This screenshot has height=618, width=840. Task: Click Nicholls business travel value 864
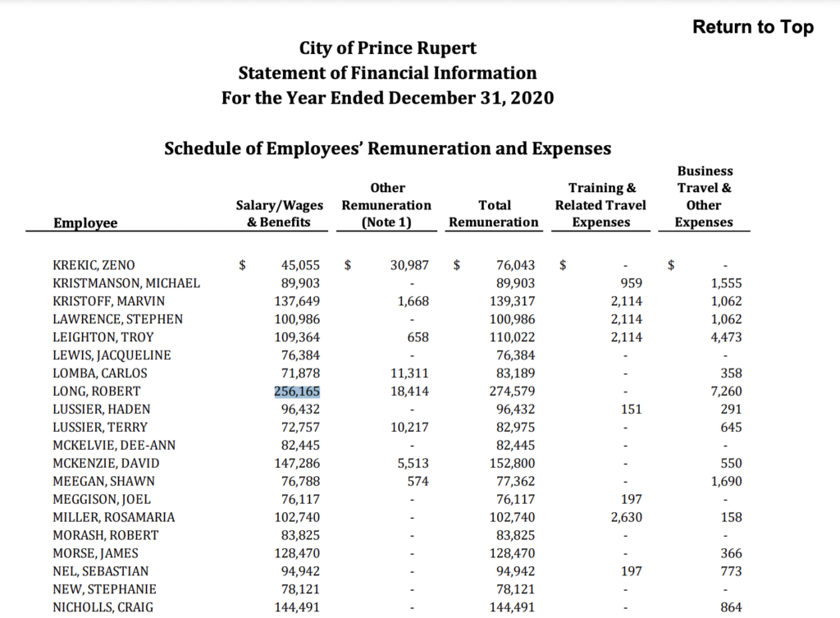click(x=732, y=607)
